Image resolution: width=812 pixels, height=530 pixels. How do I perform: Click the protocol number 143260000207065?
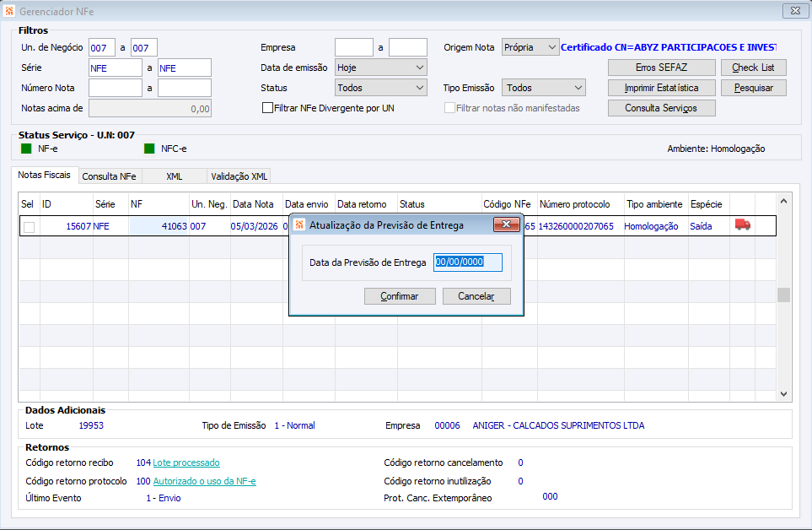(576, 226)
